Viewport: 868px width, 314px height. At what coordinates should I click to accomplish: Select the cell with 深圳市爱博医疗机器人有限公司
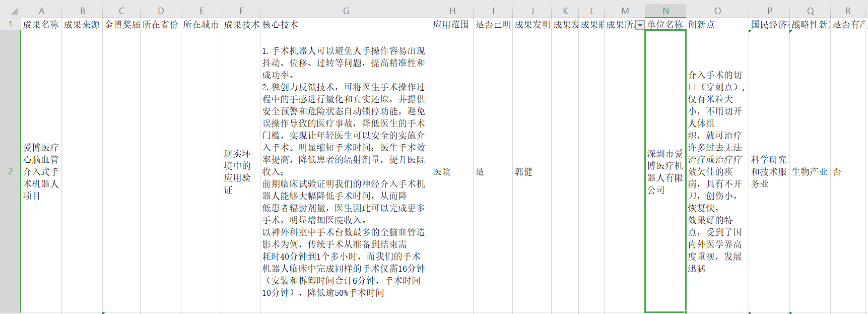pos(665,172)
